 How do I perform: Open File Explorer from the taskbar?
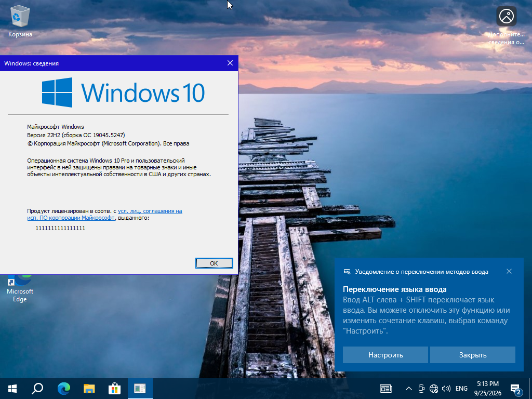coord(89,389)
